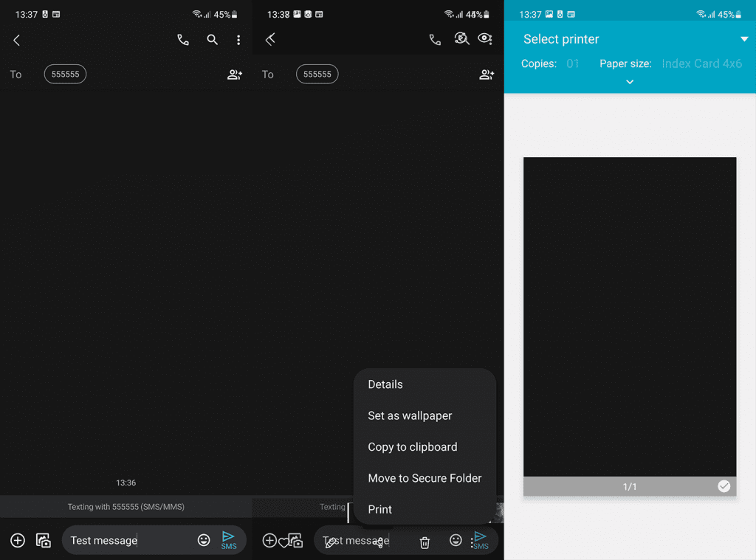Tap the call icon in the conversation toolbar
Screen dimensions: 756x560
point(182,40)
